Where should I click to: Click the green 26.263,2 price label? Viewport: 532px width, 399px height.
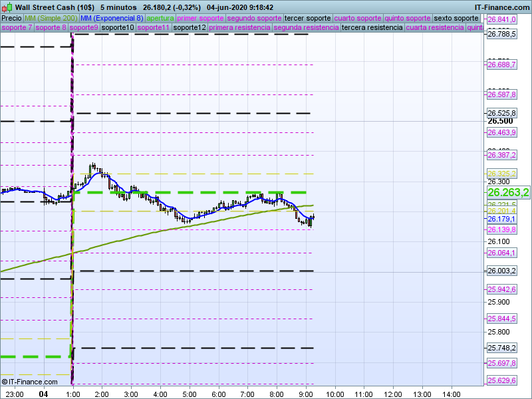click(507, 193)
